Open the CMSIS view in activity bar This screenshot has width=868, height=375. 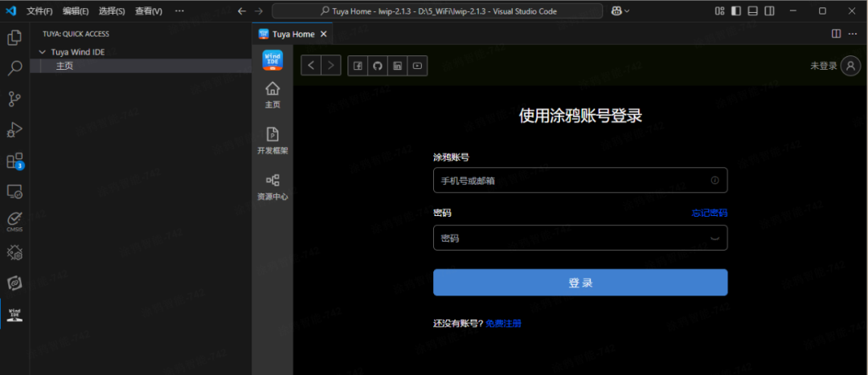pos(14,222)
